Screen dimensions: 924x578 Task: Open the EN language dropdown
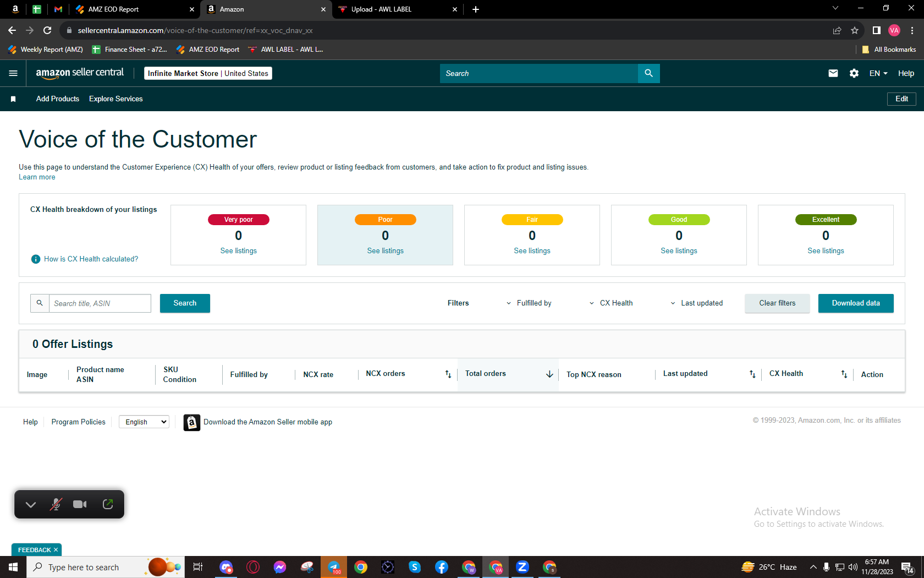pos(878,73)
